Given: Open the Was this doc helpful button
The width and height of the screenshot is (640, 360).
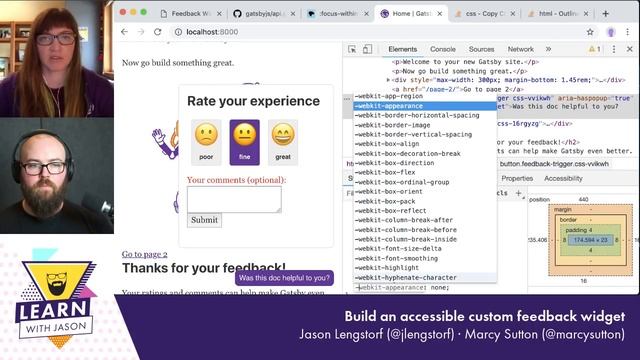Looking at the screenshot, I should pyautogui.click(x=284, y=278).
